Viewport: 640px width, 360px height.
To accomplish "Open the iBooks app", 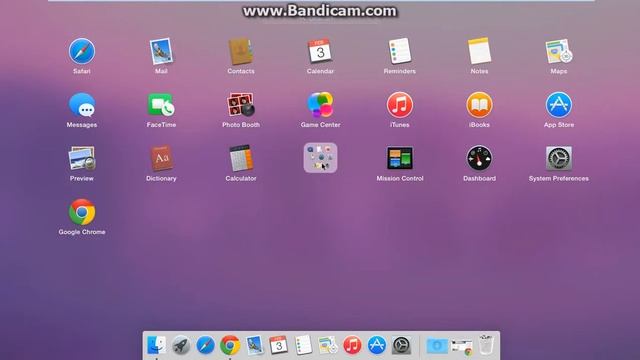I will coord(479,105).
